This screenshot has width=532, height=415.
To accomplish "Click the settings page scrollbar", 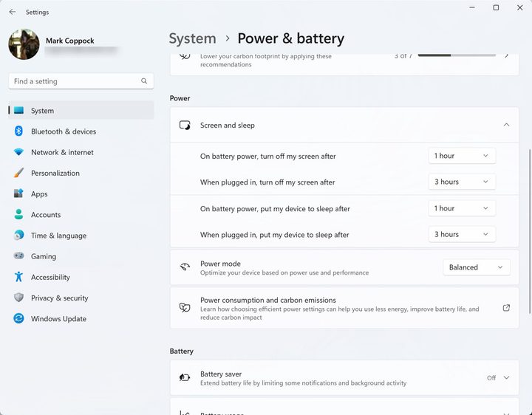I will coord(530,231).
